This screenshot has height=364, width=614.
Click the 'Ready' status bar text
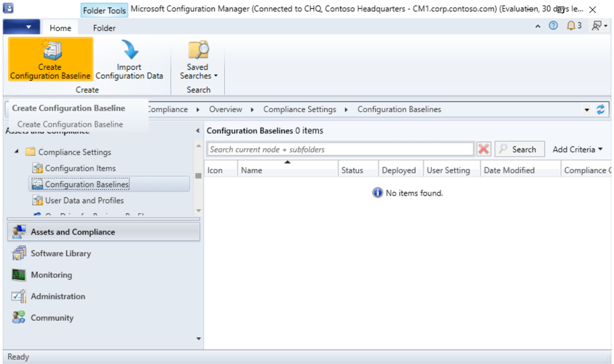(x=18, y=357)
